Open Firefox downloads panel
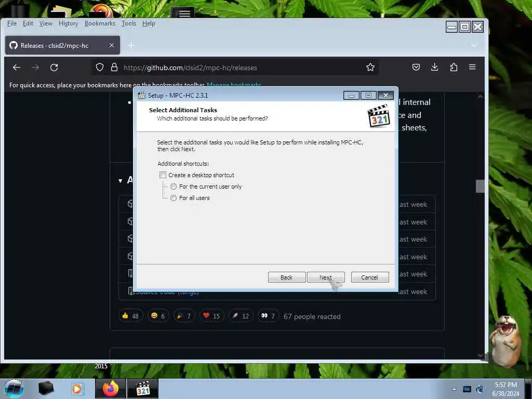Viewport: 532px width, 399px height. [435, 67]
